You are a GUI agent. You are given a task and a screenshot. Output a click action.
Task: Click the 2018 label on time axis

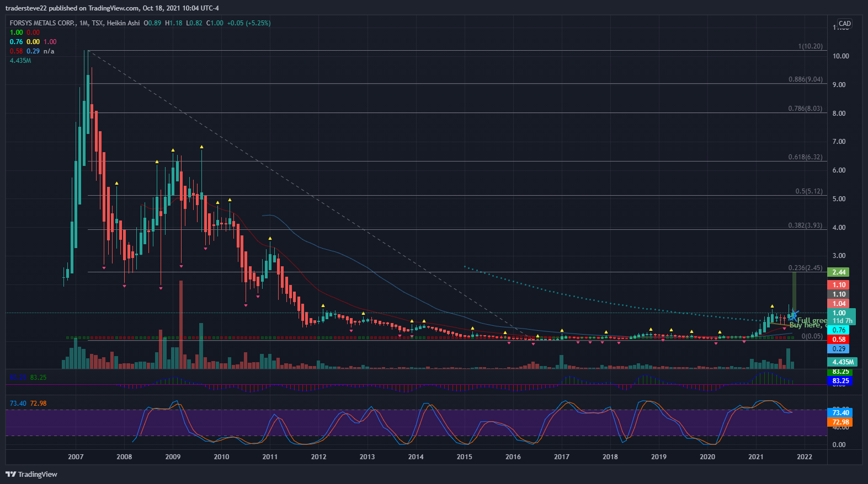click(x=610, y=457)
